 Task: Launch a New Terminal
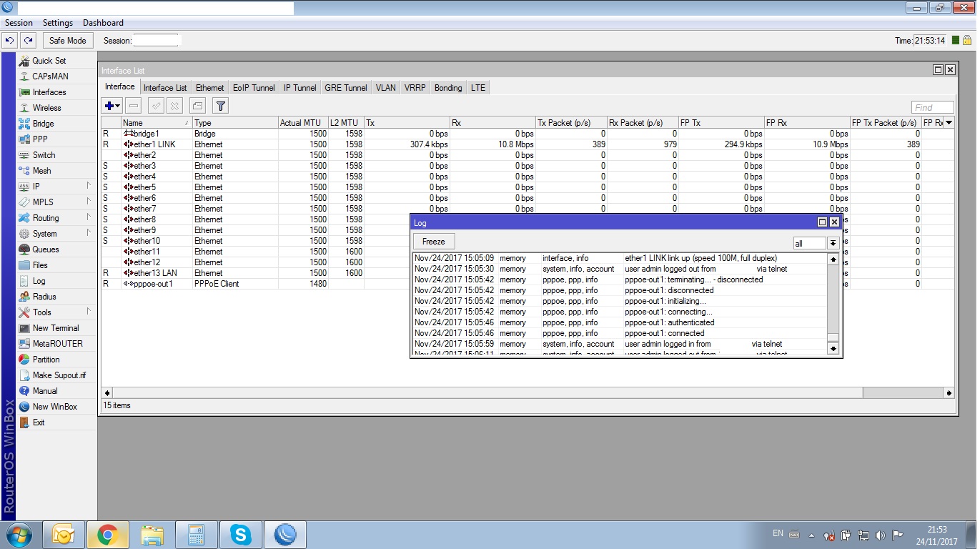(x=56, y=328)
